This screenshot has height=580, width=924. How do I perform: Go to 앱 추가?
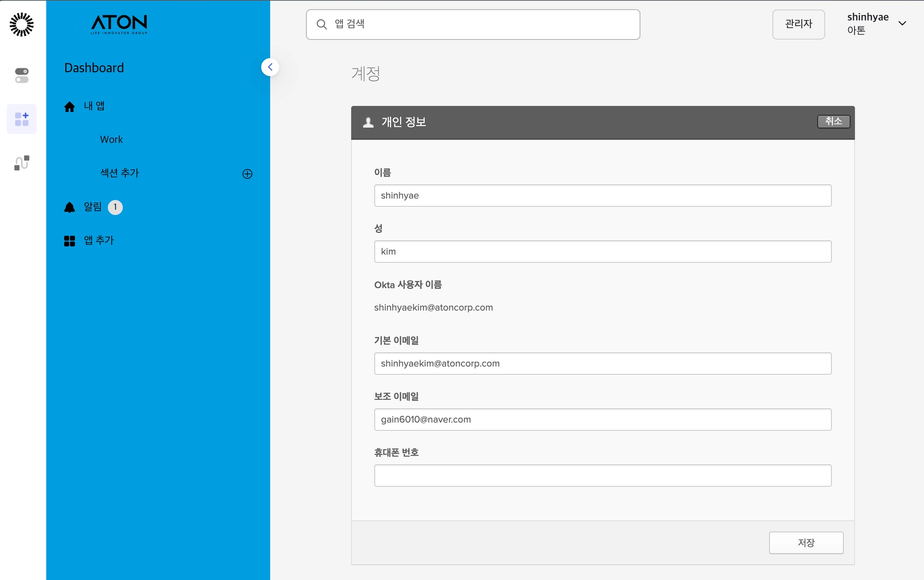point(99,240)
